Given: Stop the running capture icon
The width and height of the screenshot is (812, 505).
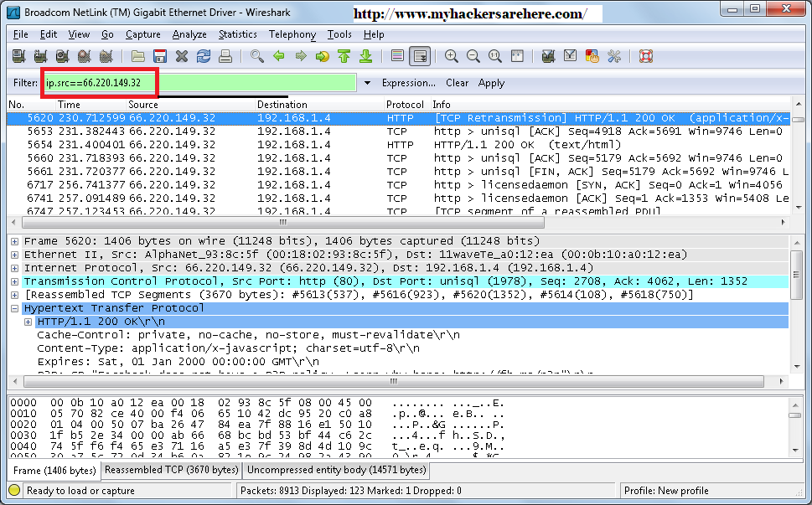Looking at the screenshot, I should tap(85, 56).
